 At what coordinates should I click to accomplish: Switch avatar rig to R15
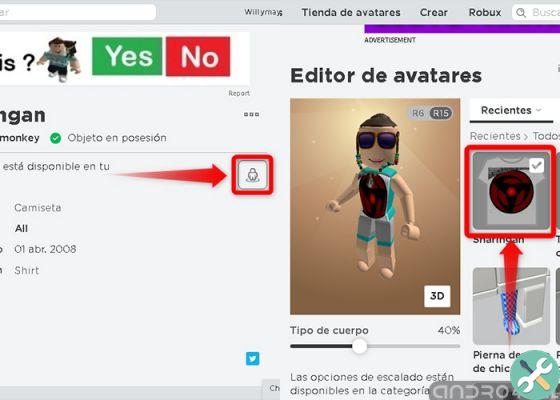click(440, 113)
